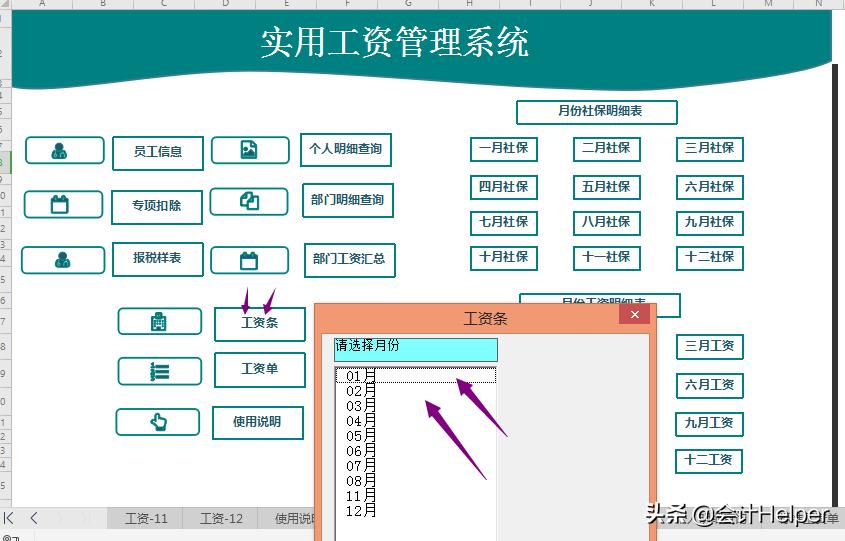Open 个人明细查询

(x=345, y=150)
